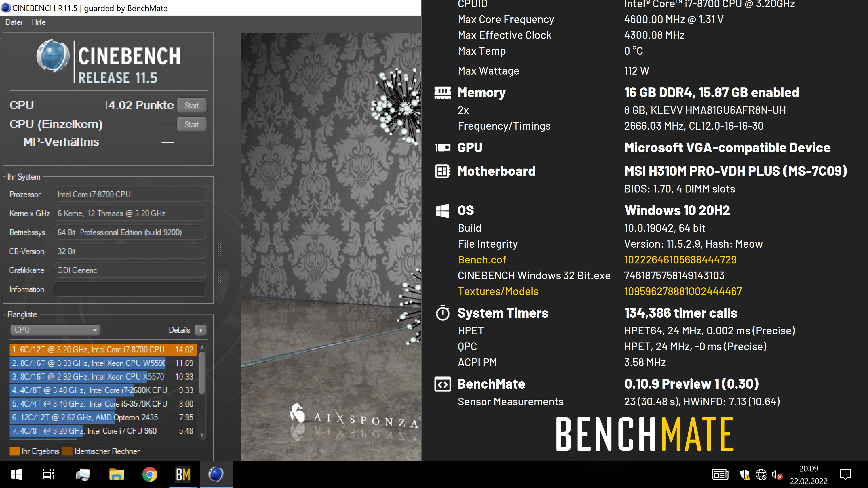Click the Windows 10 20H2 heading
This screenshot has height=488, width=868.
tap(677, 211)
